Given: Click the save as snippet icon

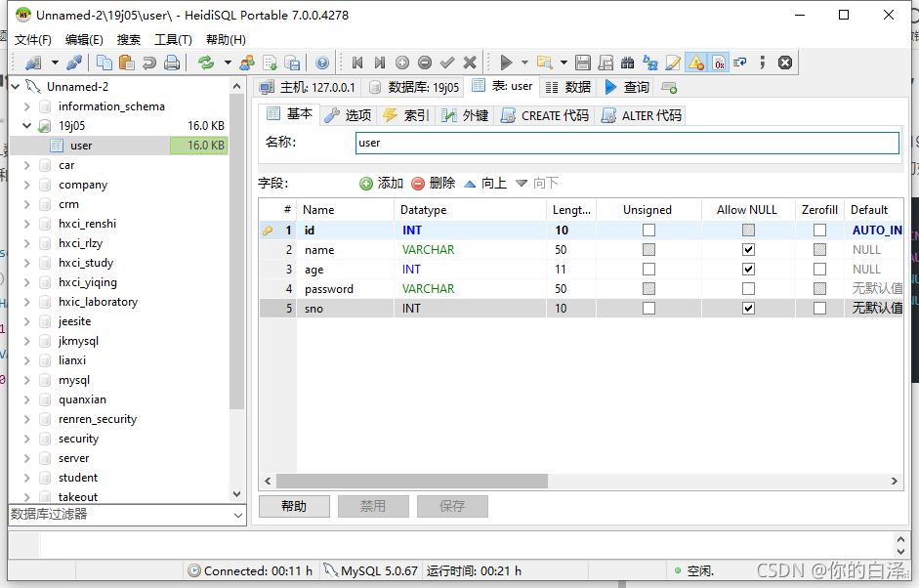Looking at the screenshot, I should click(605, 63).
